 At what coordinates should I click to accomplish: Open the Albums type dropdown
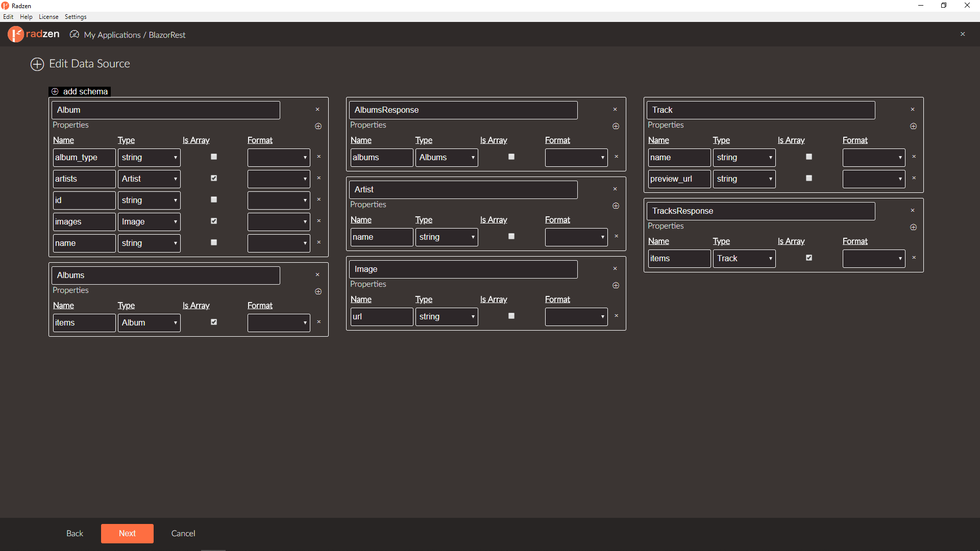[447, 158]
